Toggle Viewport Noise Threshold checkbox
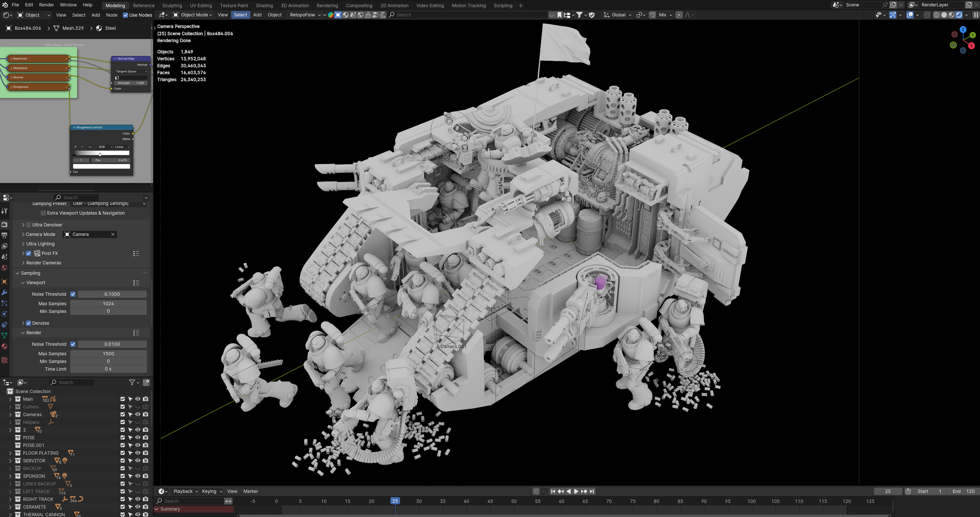This screenshot has height=517, width=980. [73, 294]
